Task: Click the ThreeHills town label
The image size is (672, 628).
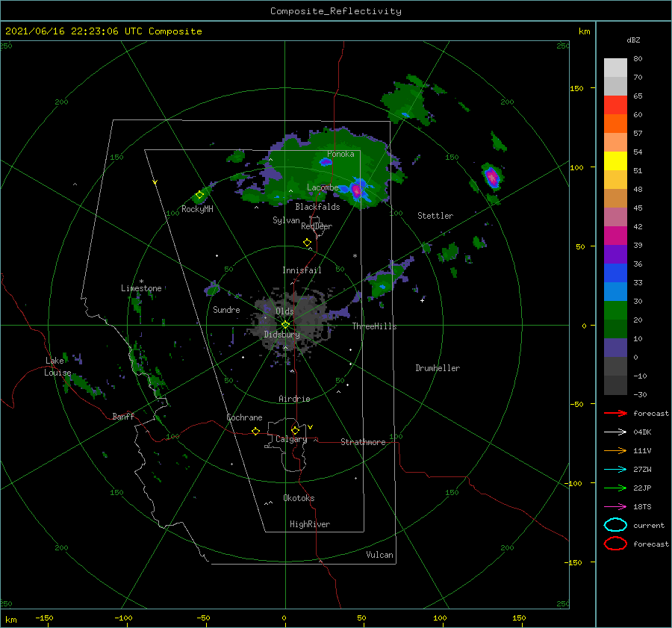Action: click(x=374, y=326)
